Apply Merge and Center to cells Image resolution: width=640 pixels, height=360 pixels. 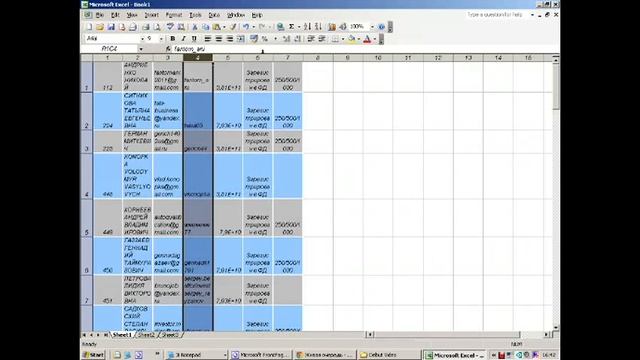pyautogui.click(x=241, y=39)
